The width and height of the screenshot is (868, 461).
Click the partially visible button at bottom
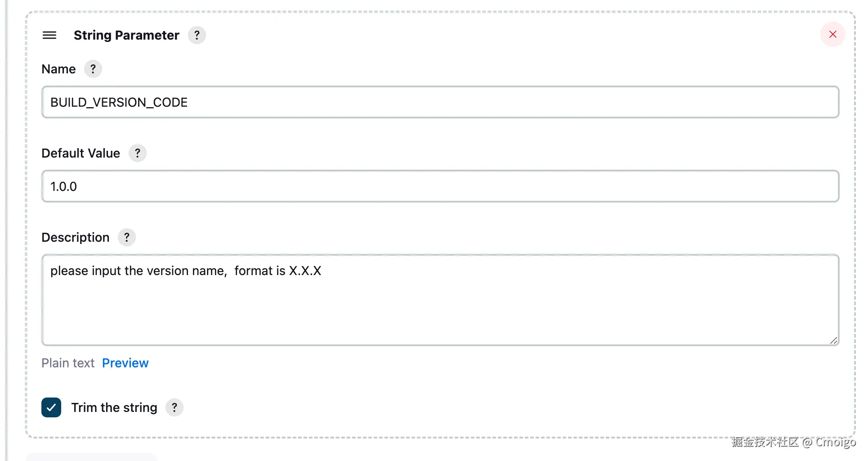(x=91, y=457)
